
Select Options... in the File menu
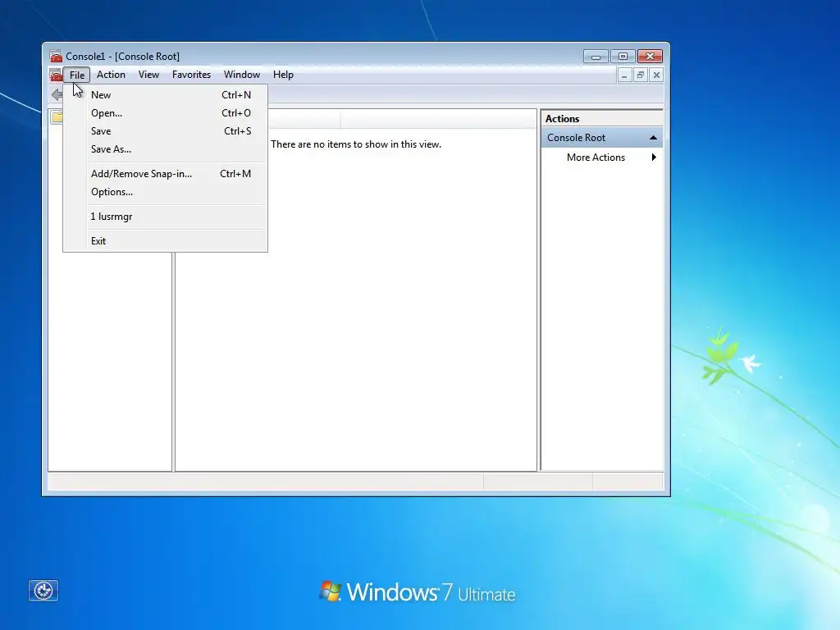click(x=165, y=192)
